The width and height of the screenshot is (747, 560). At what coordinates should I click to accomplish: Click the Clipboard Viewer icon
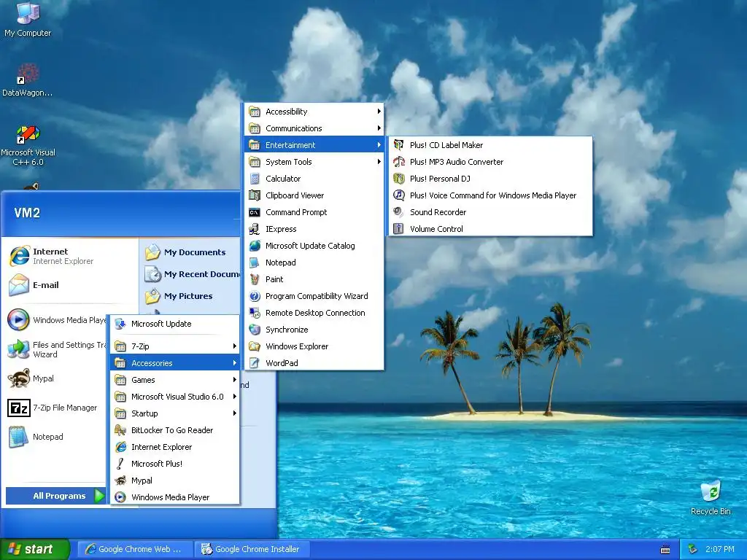[x=255, y=195]
